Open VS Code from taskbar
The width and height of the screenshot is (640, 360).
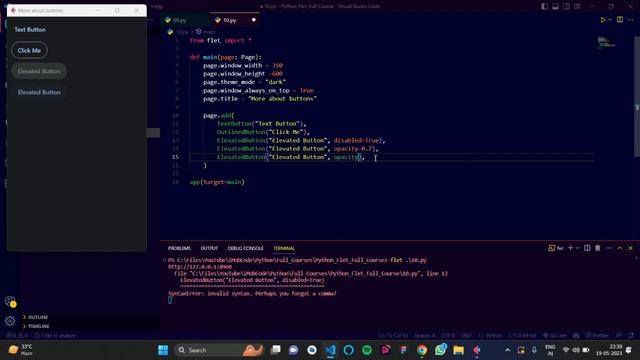pyautogui.click(x=330, y=350)
